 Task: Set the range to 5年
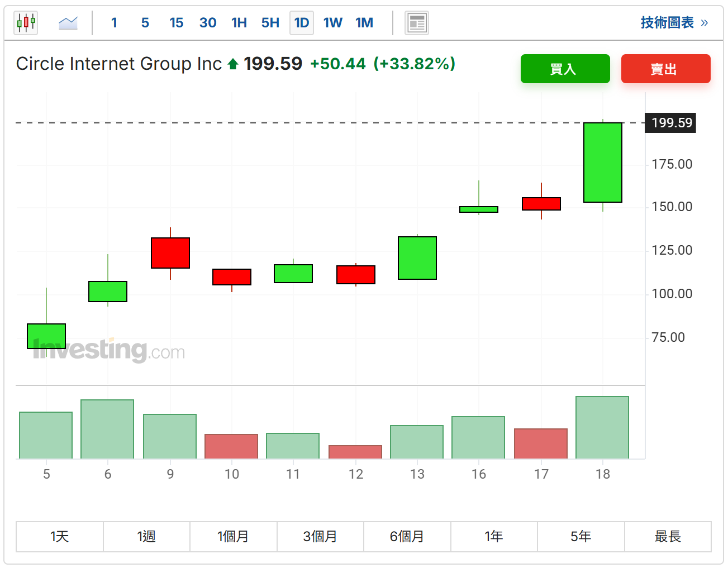[581, 537]
